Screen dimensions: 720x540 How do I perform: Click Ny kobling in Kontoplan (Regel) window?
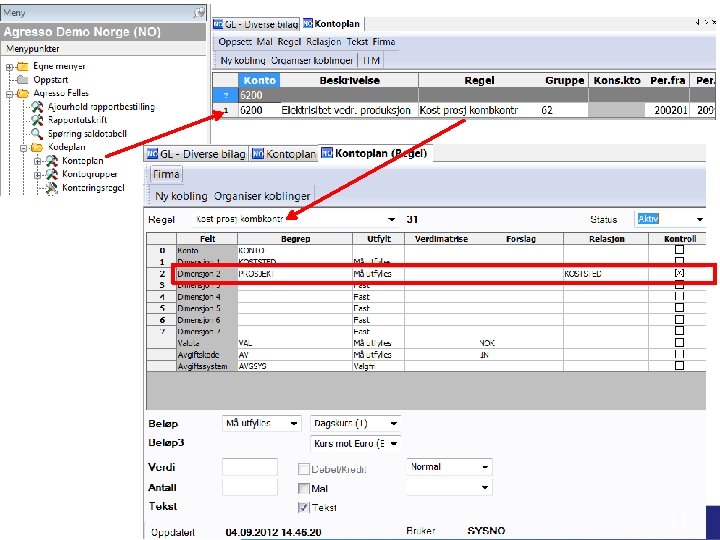[x=181, y=196]
